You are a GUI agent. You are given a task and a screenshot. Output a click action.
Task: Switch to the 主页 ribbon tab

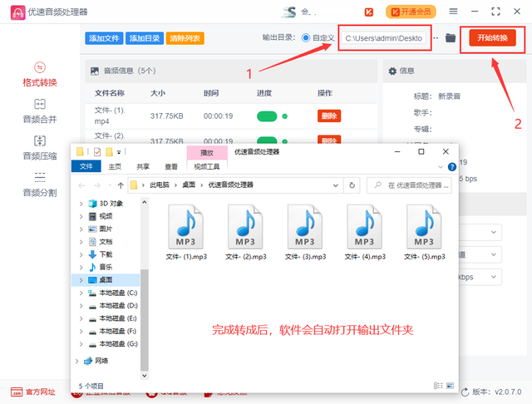point(115,166)
